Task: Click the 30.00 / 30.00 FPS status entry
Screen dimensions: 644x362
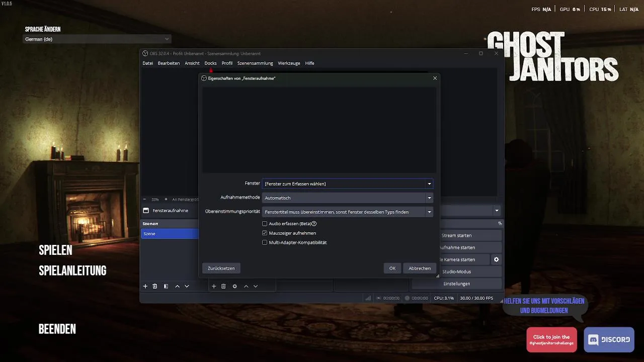Action: [476, 298]
